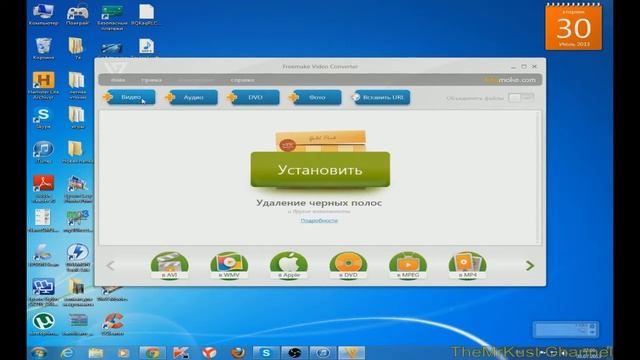The image size is (640, 360).
Task: Open Windows Explorer folder in taskbar
Action: coord(96,352)
